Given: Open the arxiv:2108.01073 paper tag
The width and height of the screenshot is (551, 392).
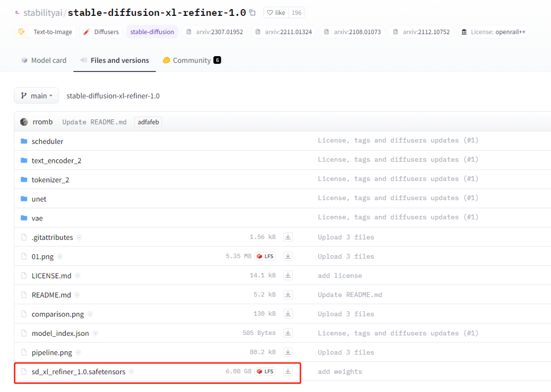Looking at the screenshot, I should [352, 32].
